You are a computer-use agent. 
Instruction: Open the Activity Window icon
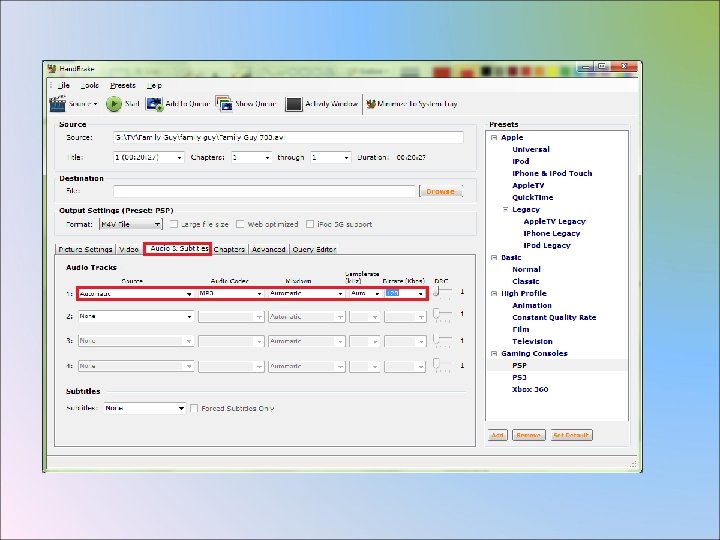[293, 104]
